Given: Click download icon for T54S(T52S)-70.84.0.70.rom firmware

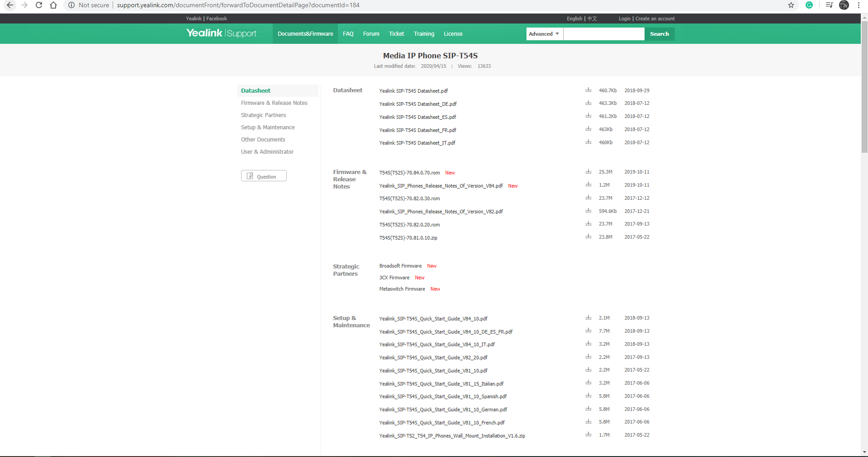Looking at the screenshot, I should tap(588, 172).
